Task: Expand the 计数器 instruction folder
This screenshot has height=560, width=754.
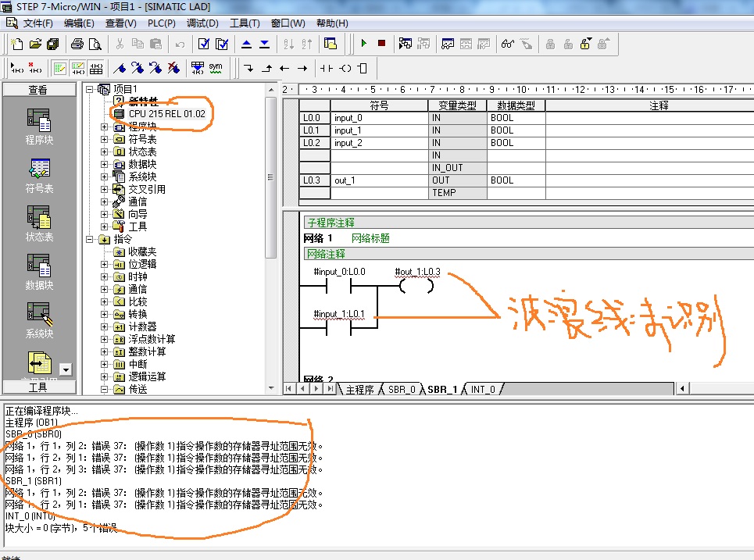Action: point(104,327)
